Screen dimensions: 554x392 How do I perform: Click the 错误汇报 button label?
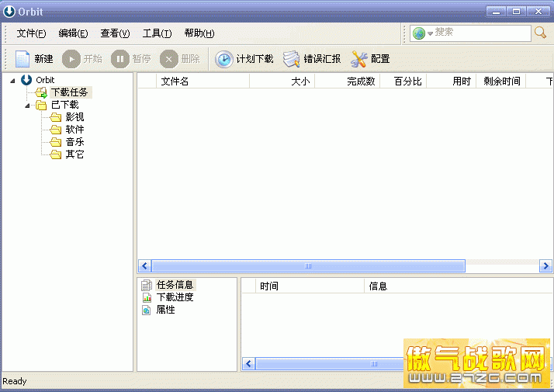322,59
